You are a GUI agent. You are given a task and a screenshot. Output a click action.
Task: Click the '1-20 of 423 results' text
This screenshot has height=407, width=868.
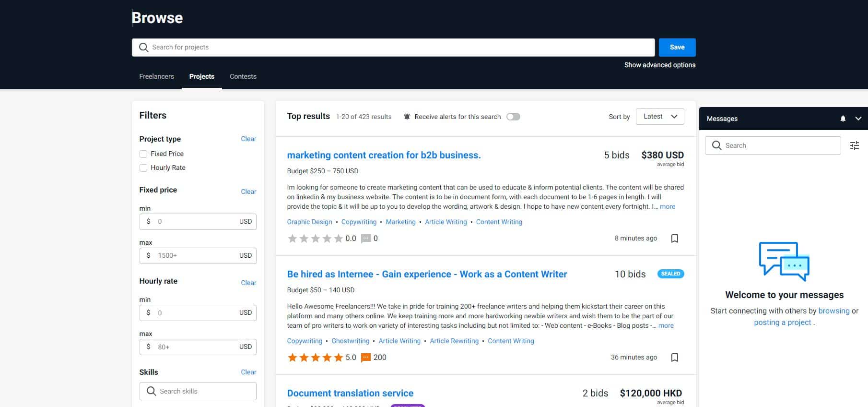click(x=364, y=117)
